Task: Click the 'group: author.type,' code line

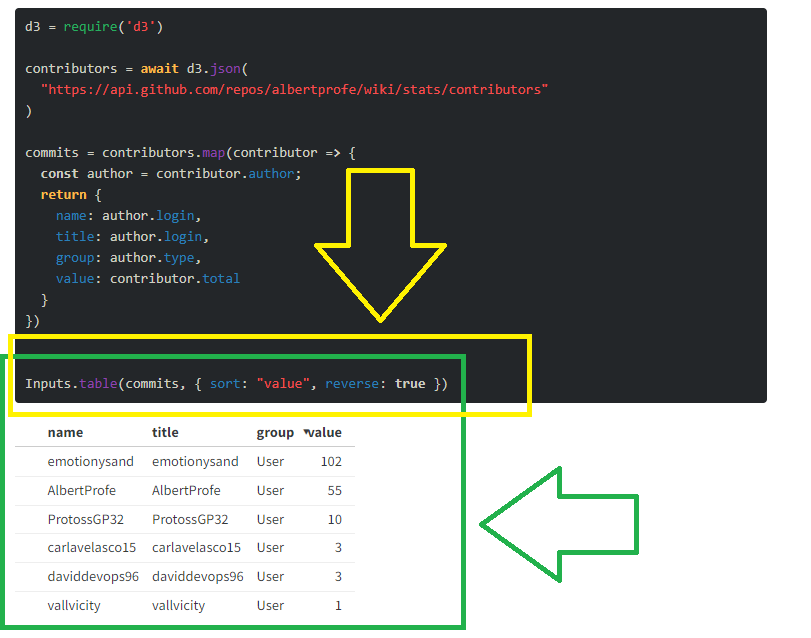Action: (x=128, y=258)
